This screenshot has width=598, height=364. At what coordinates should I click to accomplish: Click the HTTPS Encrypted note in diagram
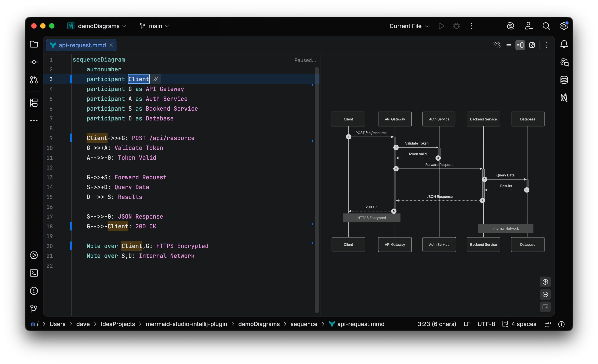(x=371, y=218)
